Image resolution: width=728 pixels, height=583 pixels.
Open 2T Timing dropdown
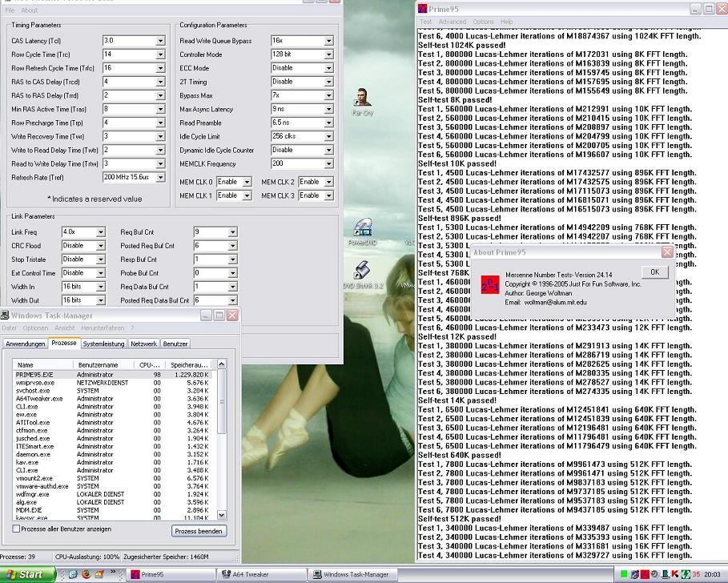tap(328, 82)
